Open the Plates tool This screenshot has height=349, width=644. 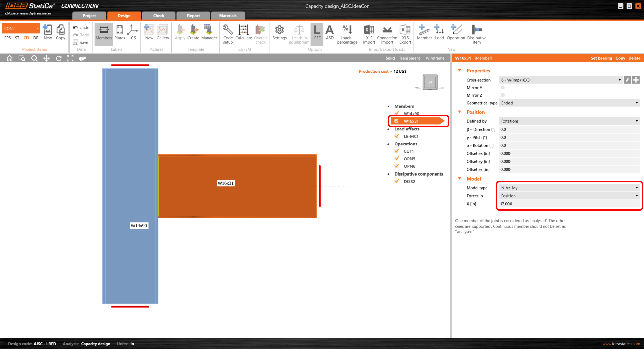pos(119,34)
